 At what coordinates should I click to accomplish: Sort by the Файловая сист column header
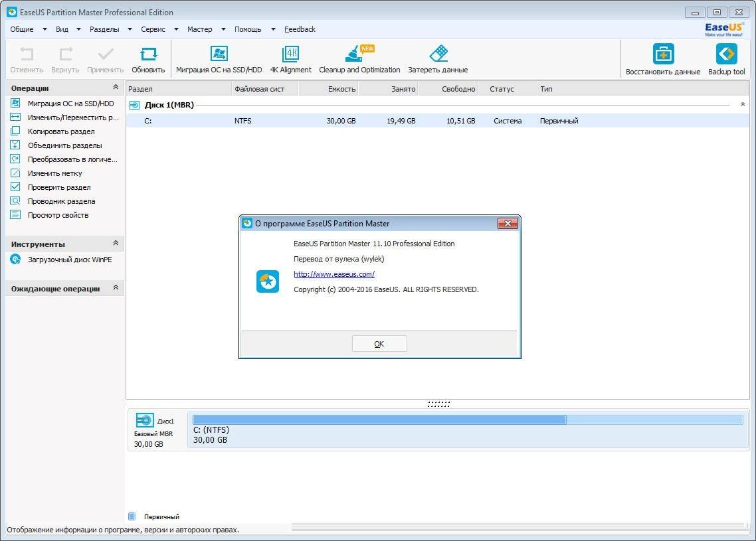(x=265, y=89)
